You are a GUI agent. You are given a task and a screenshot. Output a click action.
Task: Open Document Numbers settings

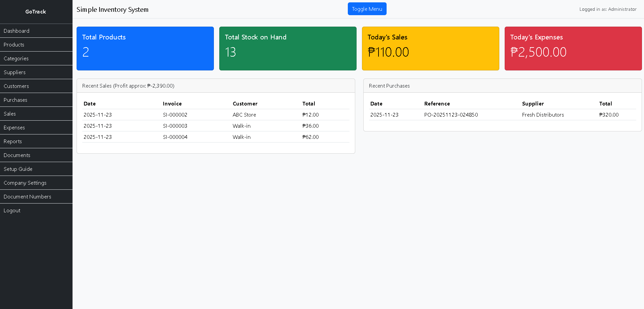(27, 196)
